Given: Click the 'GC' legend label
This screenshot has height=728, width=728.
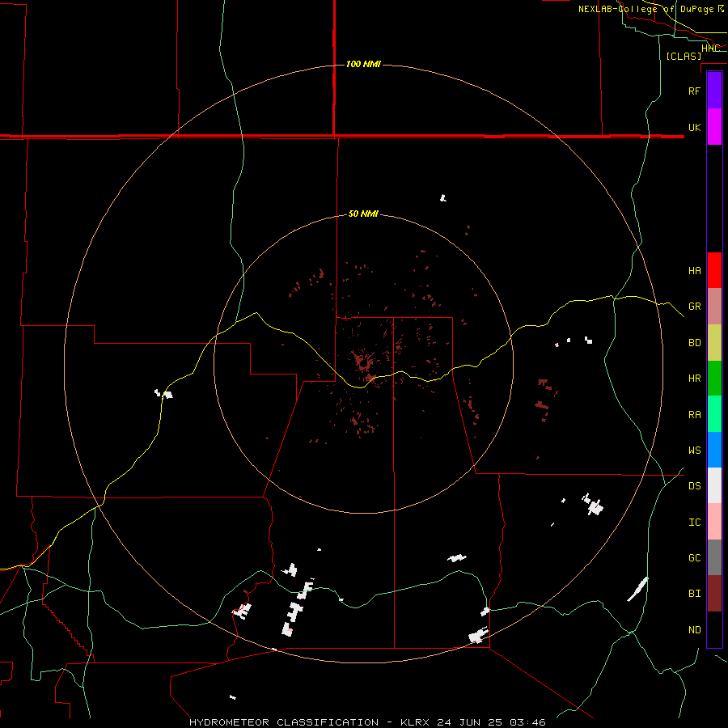Looking at the screenshot, I should pos(694,558).
